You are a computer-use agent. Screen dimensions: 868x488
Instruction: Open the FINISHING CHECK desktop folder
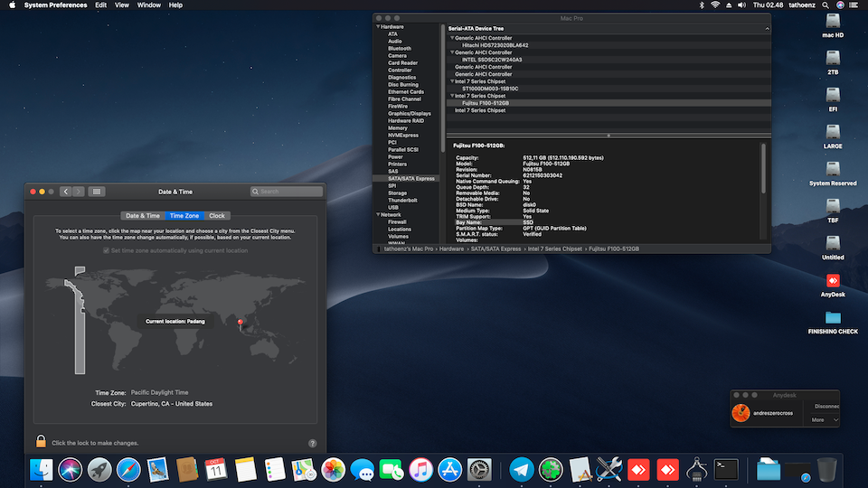click(832, 318)
